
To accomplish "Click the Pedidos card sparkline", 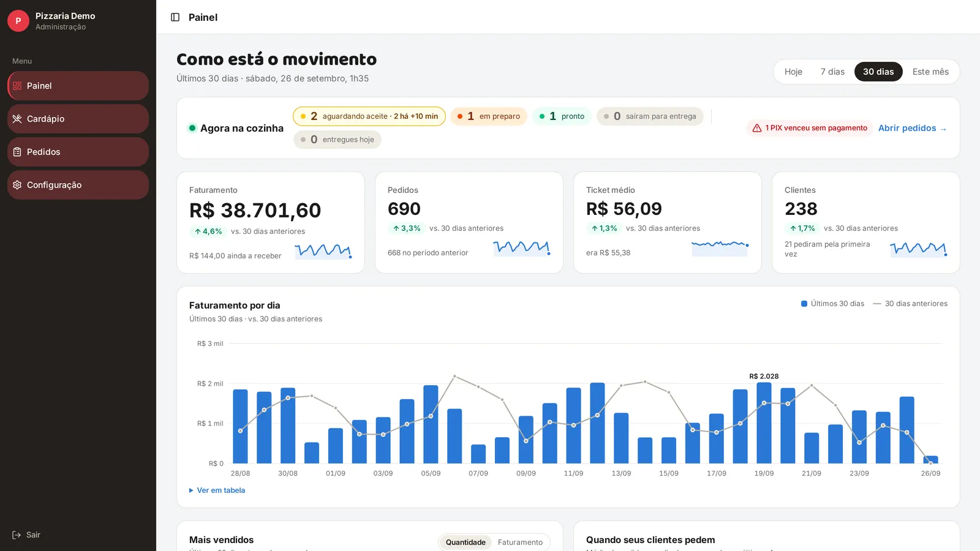I will coord(522,247).
